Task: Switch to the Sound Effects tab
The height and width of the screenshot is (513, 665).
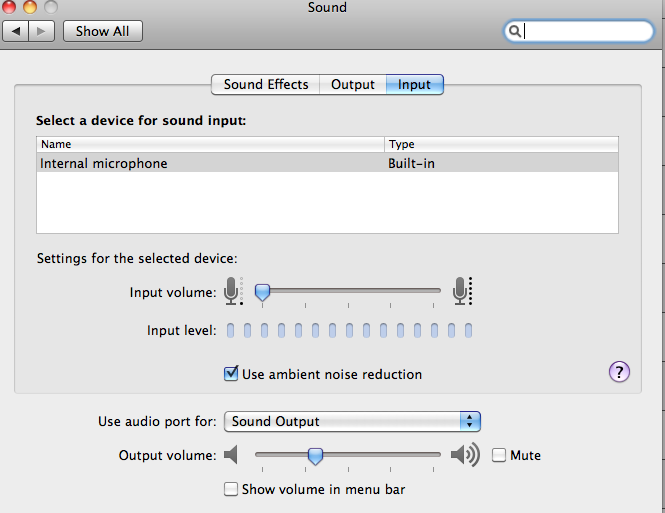Action: 266,85
